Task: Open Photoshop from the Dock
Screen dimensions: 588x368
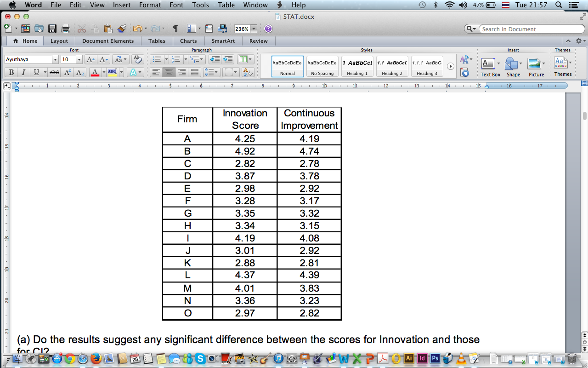Action: (x=435, y=358)
